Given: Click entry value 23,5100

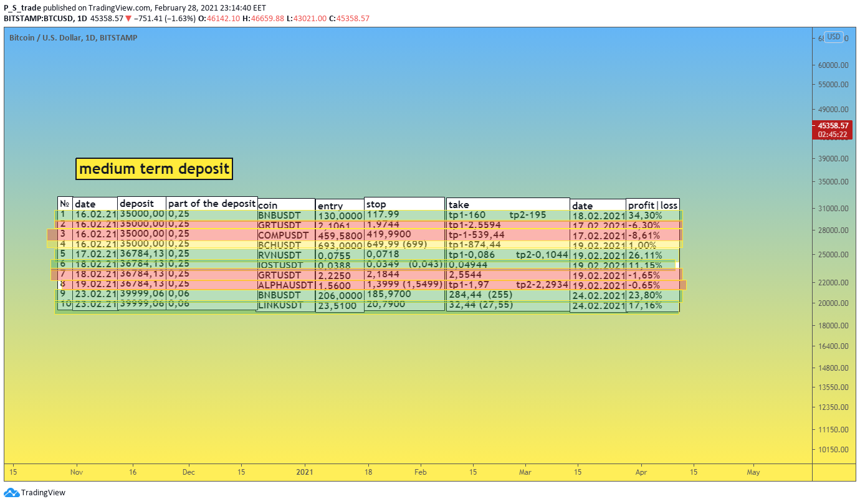Looking at the screenshot, I should pos(337,306).
